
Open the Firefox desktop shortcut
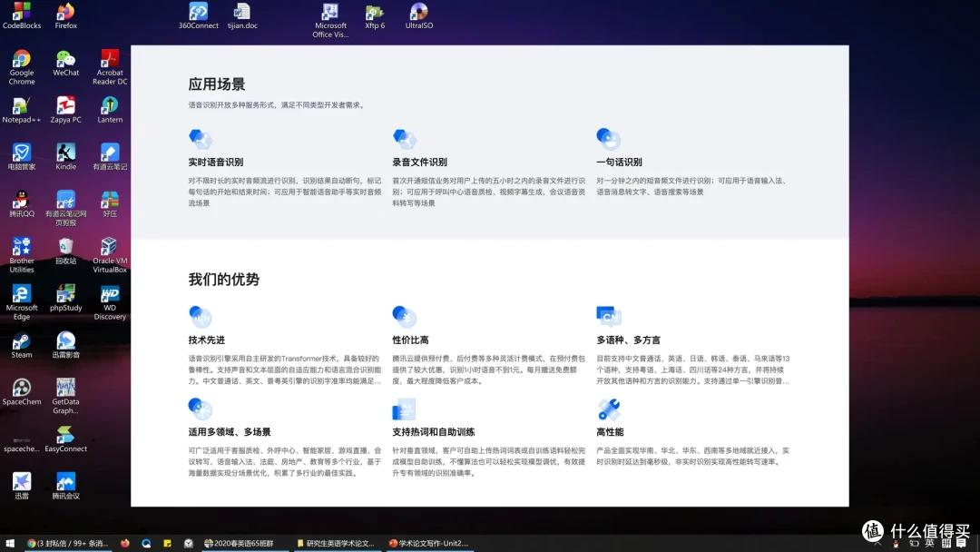pyautogui.click(x=65, y=15)
